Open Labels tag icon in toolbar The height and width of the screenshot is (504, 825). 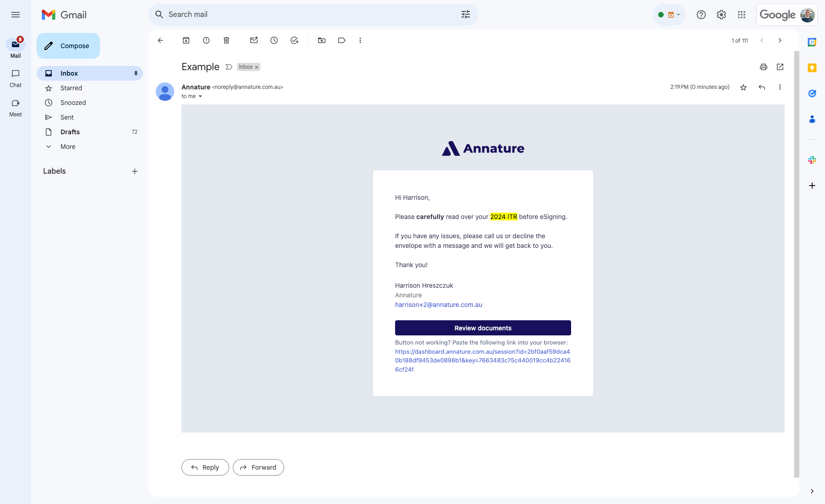coord(342,40)
